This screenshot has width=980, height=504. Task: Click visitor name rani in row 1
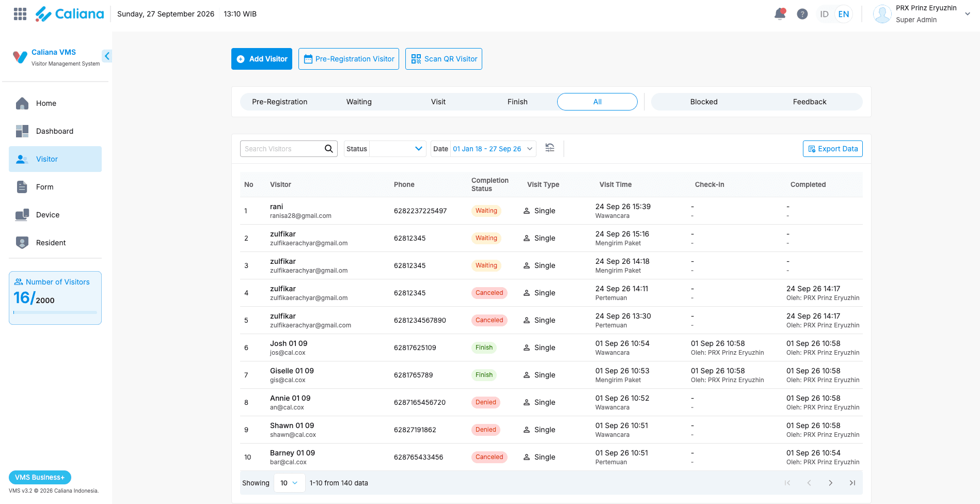tap(277, 207)
